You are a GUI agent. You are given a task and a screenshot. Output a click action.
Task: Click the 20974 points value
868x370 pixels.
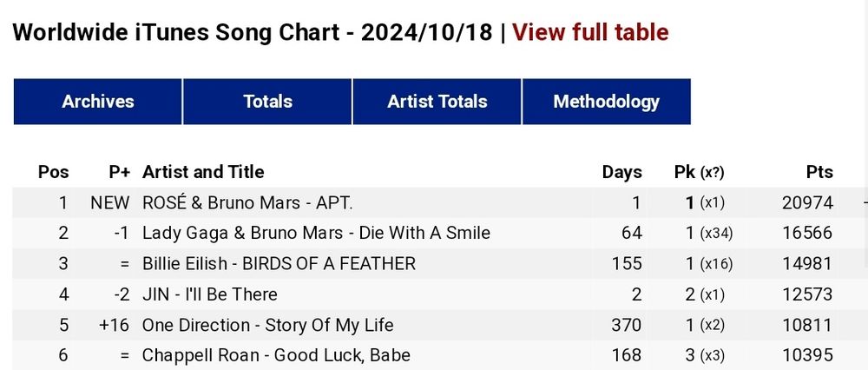(x=807, y=203)
